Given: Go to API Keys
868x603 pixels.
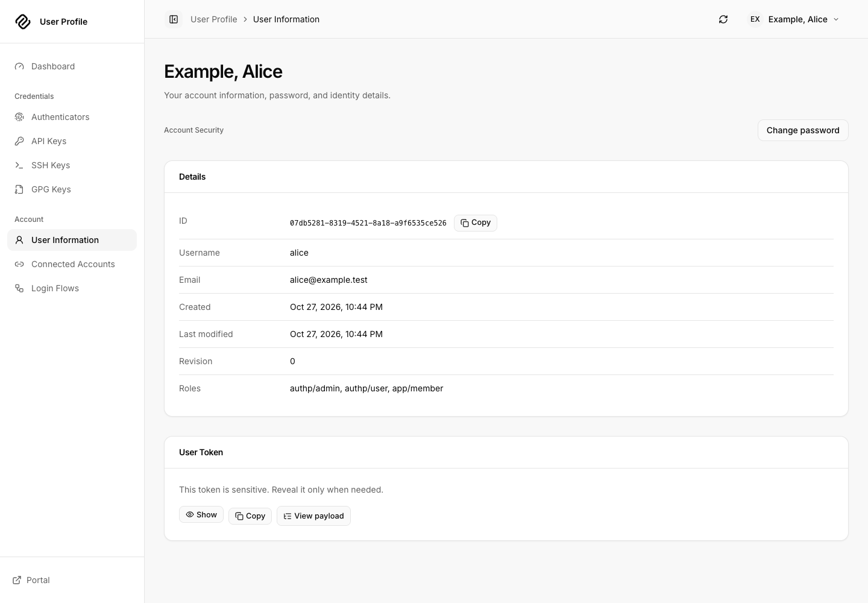Looking at the screenshot, I should (72, 141).
